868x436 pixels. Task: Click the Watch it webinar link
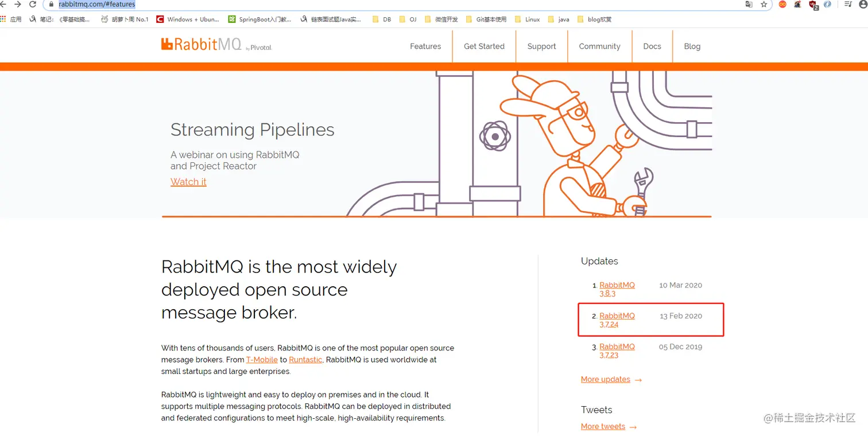(x=188, y=182)
